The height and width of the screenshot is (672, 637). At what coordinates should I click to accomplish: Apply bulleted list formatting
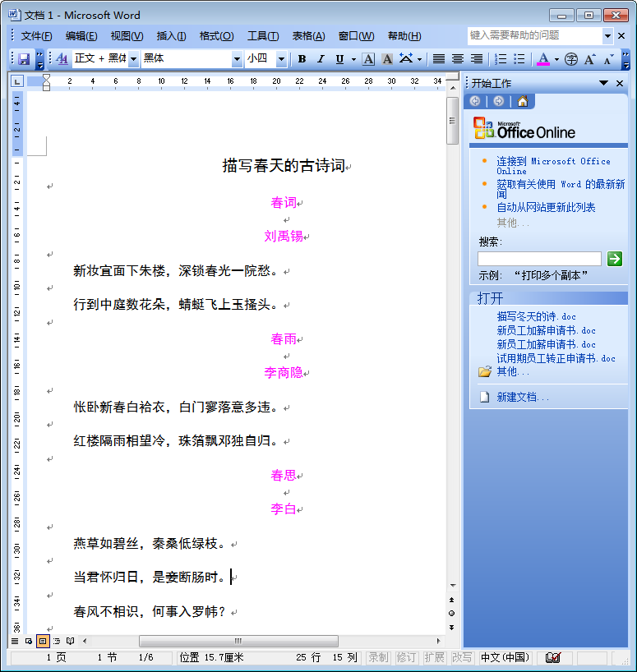(519, 59)
